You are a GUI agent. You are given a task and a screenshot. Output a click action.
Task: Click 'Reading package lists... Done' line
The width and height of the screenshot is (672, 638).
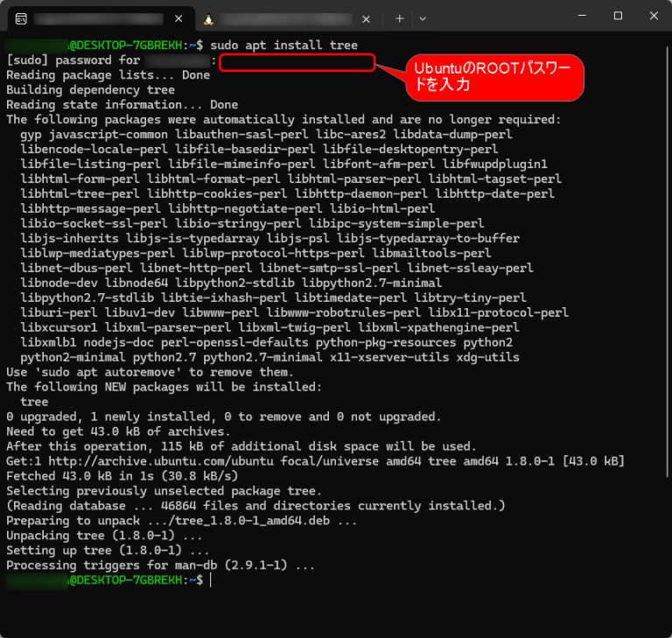(108, 75)
